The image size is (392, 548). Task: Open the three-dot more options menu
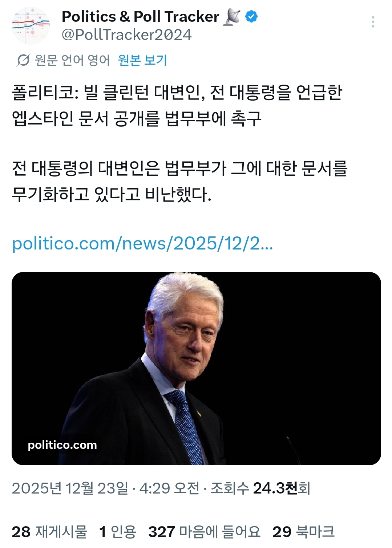point(373,22)
